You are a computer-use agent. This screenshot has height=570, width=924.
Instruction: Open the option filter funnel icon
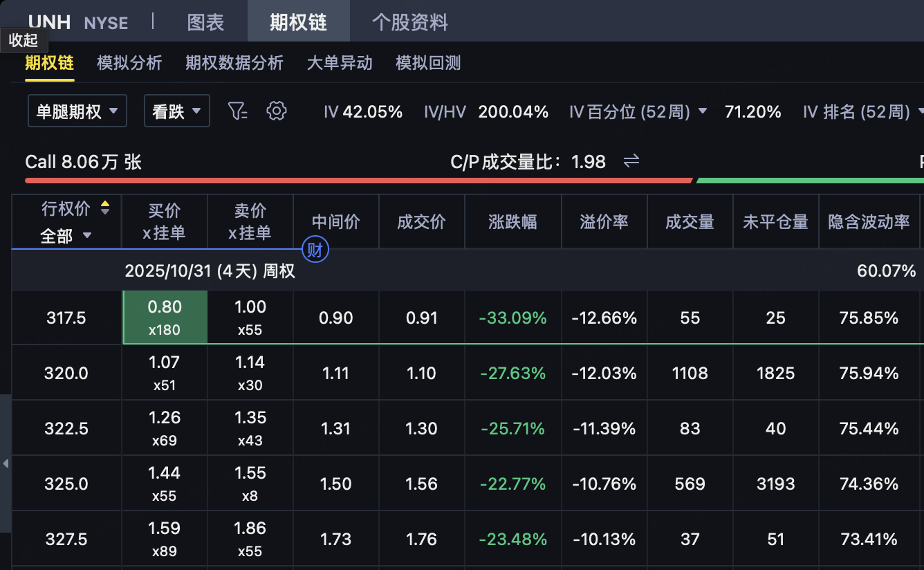pyautogui.click(x=237, y=111)
